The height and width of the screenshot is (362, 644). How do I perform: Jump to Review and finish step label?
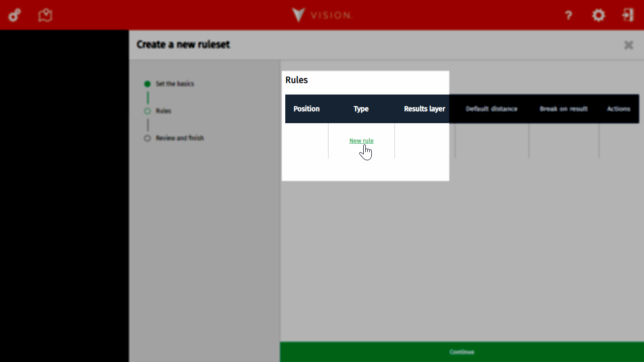[x=180, y=138]
